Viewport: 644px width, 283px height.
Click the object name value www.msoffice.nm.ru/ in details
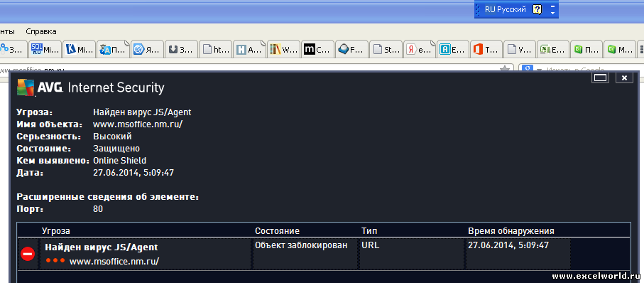[x=138, y=124]
